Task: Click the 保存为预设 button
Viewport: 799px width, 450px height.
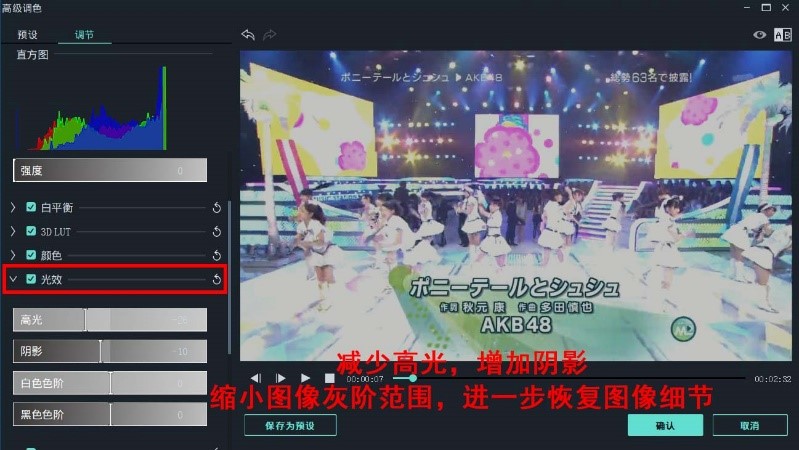Action: click(290, 425)
